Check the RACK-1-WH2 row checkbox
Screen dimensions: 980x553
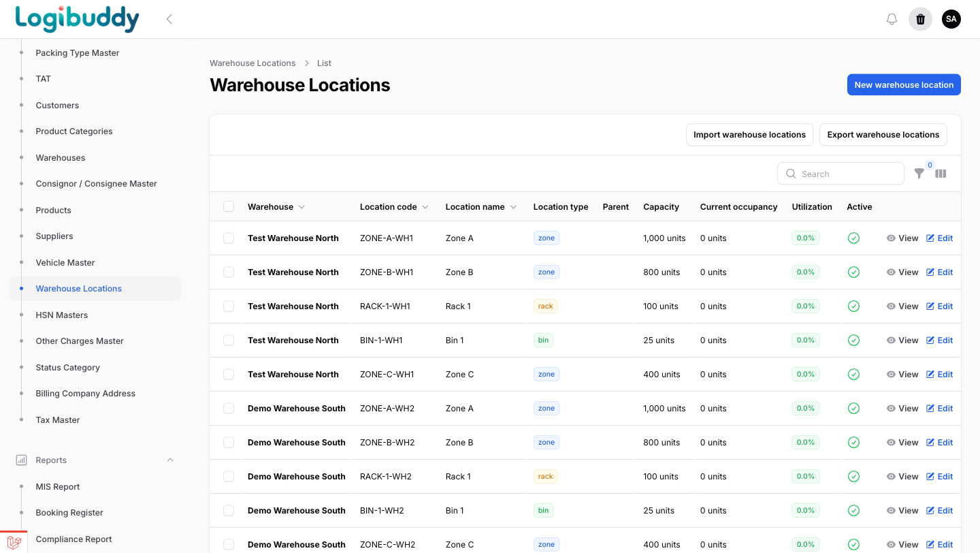point(229,477)
